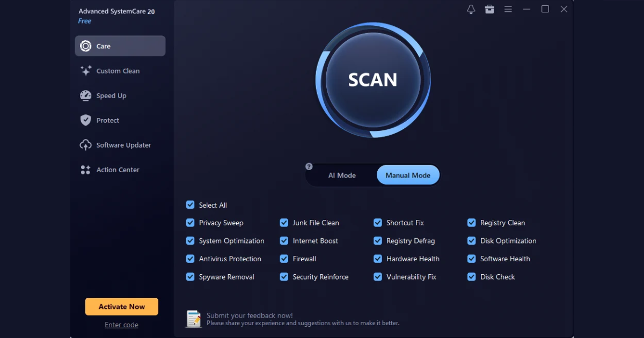Toggle the Software Health checkbox
Image resolution: width=644 pixels, height=338 pixels.
click(472, 259)
